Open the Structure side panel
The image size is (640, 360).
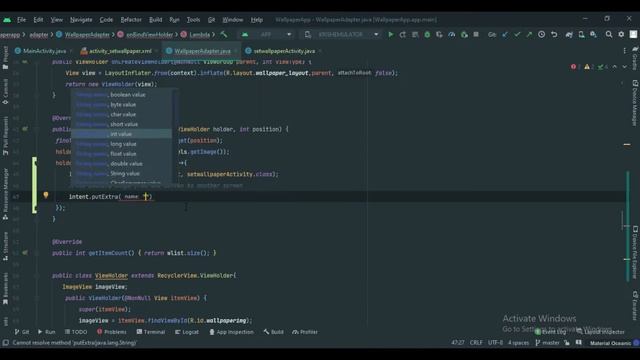point(5,246)
